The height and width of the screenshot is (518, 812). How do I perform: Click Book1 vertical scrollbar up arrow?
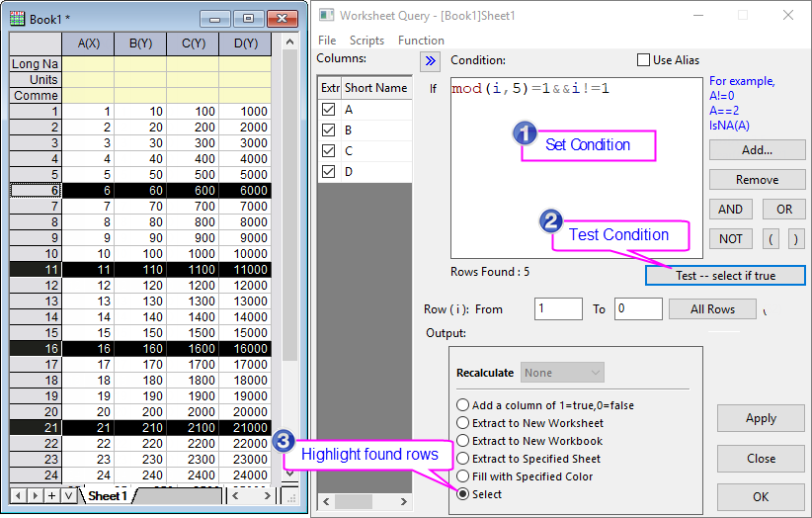click(x=290, y=42)
